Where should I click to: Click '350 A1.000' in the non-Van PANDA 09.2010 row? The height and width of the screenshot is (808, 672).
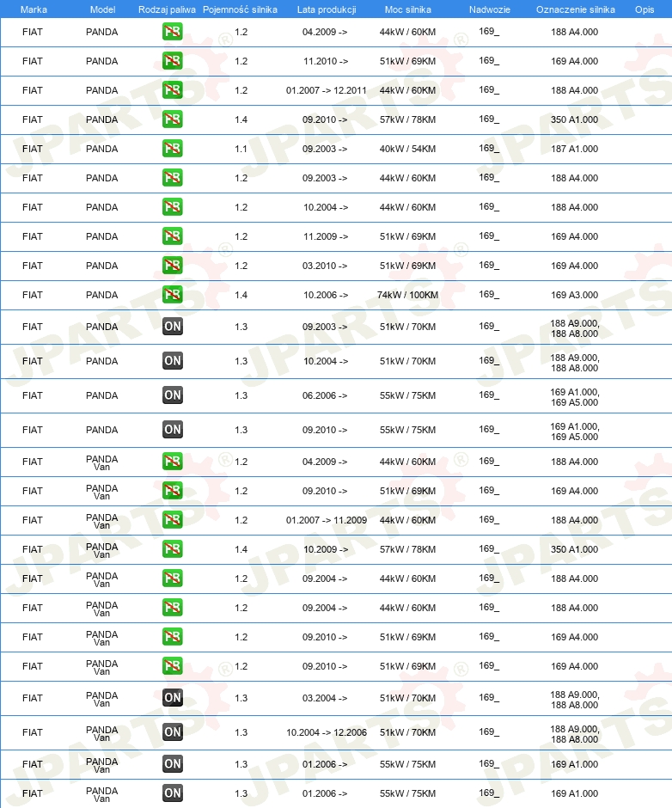[575, 119]
